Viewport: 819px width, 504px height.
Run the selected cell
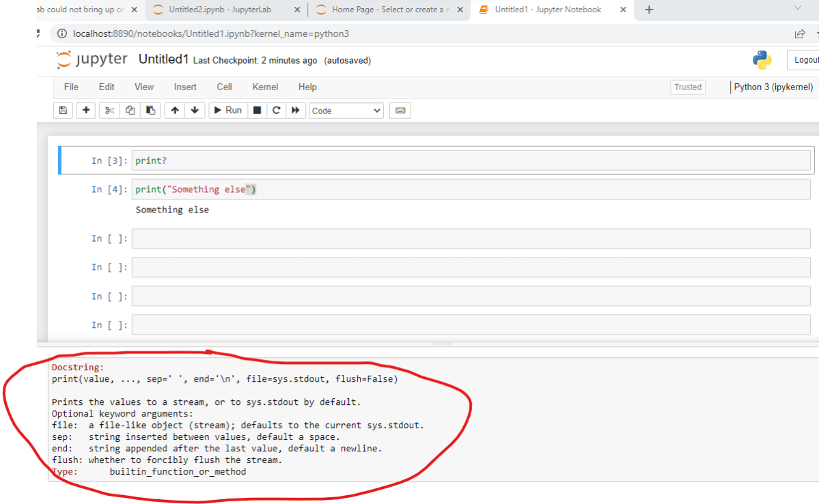[227, 110]
